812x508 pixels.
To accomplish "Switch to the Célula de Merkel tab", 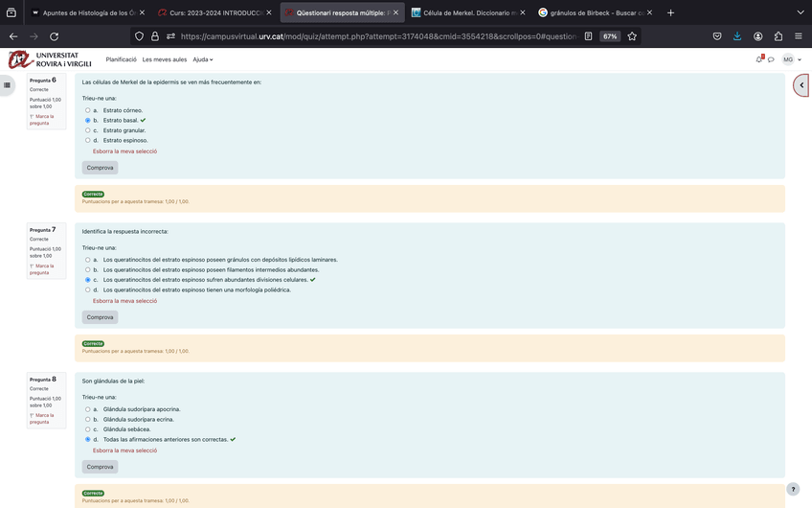I will tap(463, 12).
